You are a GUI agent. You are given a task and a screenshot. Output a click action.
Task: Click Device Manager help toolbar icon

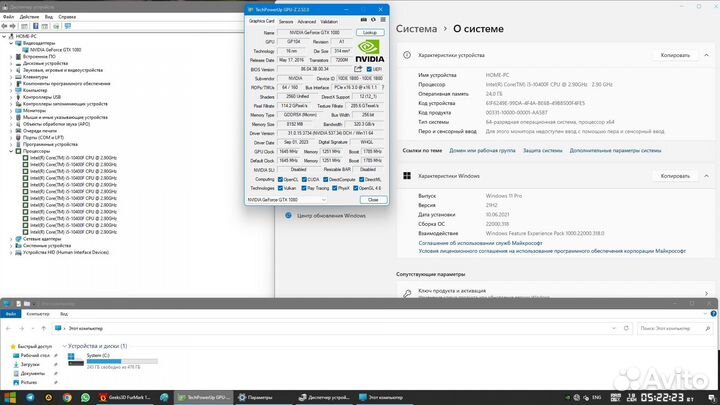[x=35, y=26]
